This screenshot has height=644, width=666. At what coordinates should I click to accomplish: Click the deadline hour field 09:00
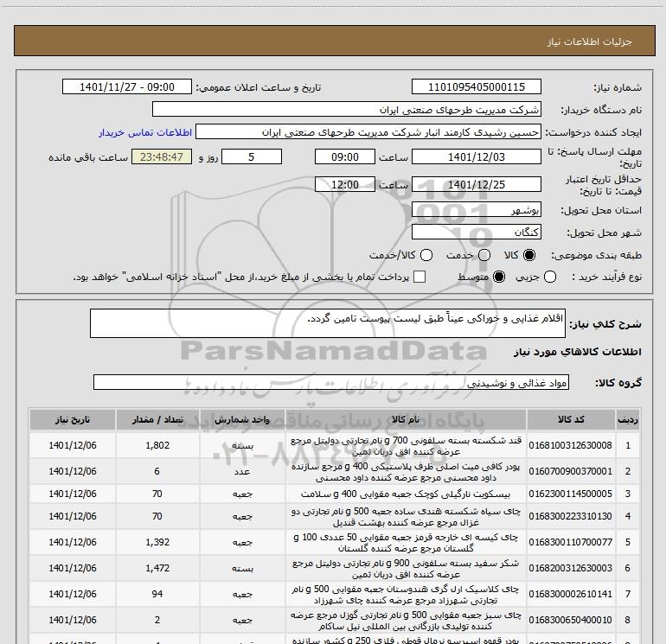pyautogui.click(x=345, y=157)
